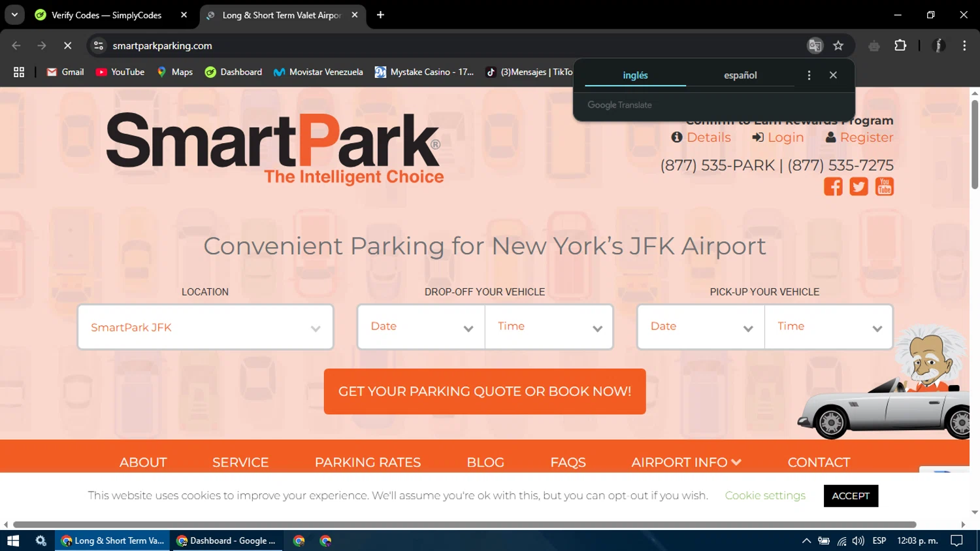Image resolution: width=980 pixels, height=551 pixels.
Task: Close the Long & Short Term Valet tab
Action: click(354, 15)
